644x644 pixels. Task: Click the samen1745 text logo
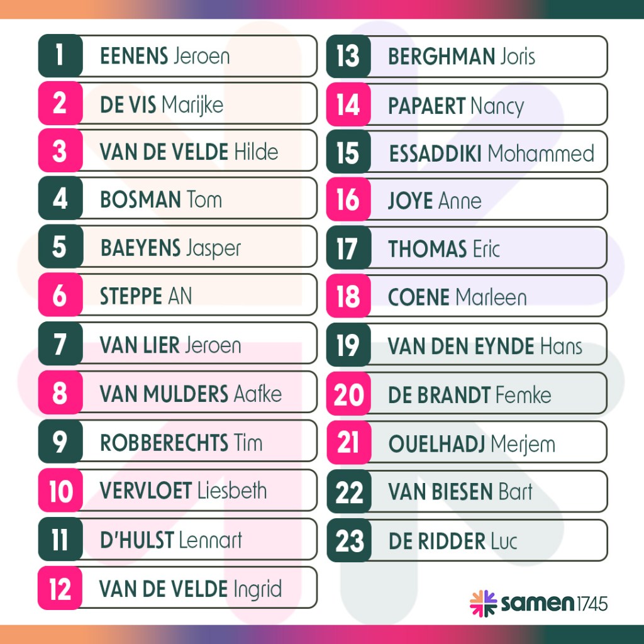click(x=554, y=604)
